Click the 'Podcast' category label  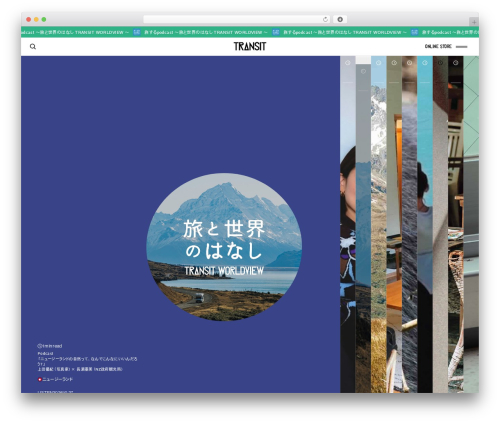pos(45,353)
